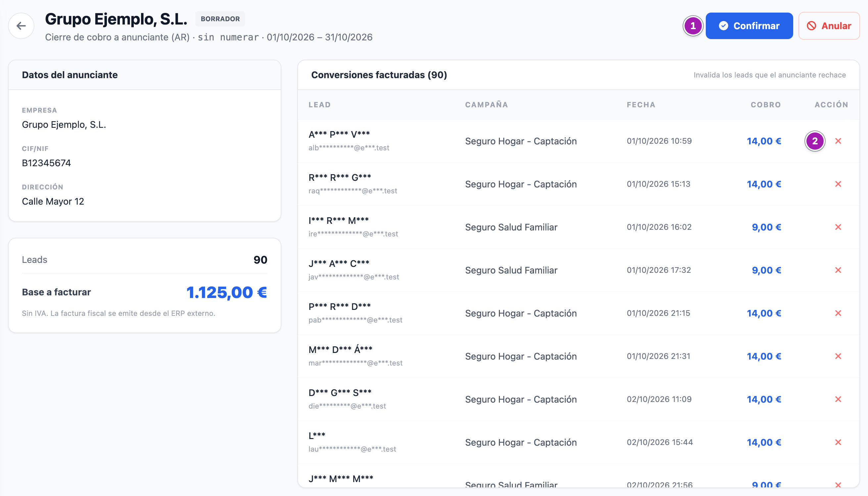Image resolution: width=868 pixels, height=496 pixels.
Task: Select the BORRADOR status badge
Action: tap(220, 19)
